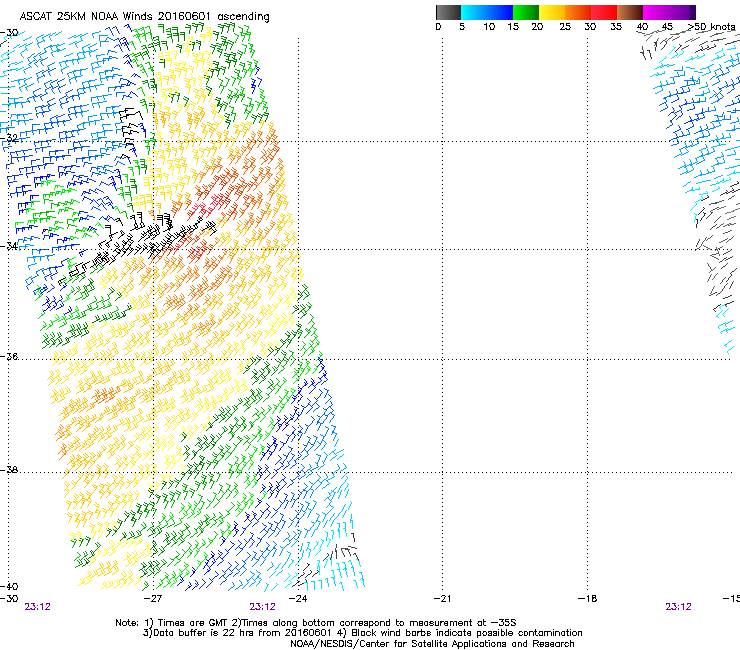The height and width of the screenshot is (650, 740).
Task: Click the '35' value on the color legend
Action: [x=616, y=26]
